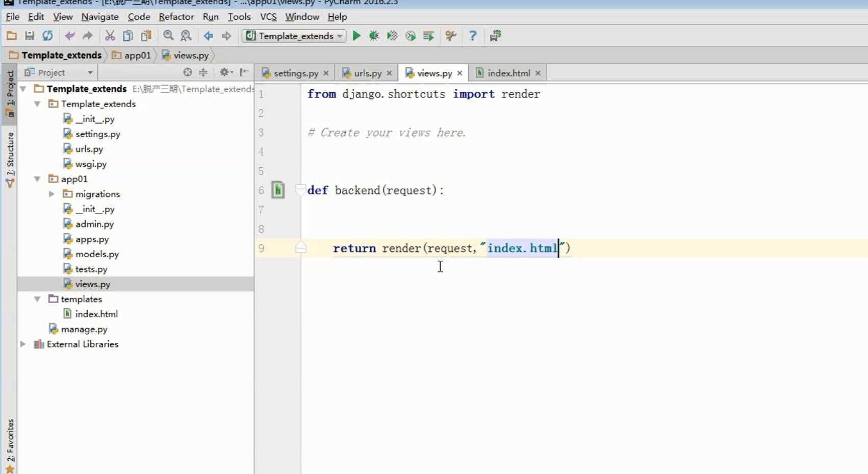Click the toolbar icon after the Help icon

click(x=495, y=36)
